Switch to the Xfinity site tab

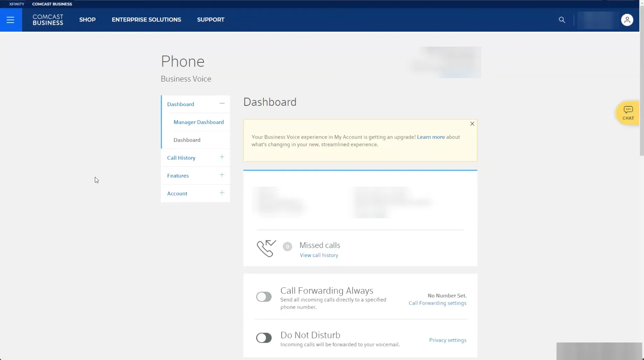[x=17, y=4]
